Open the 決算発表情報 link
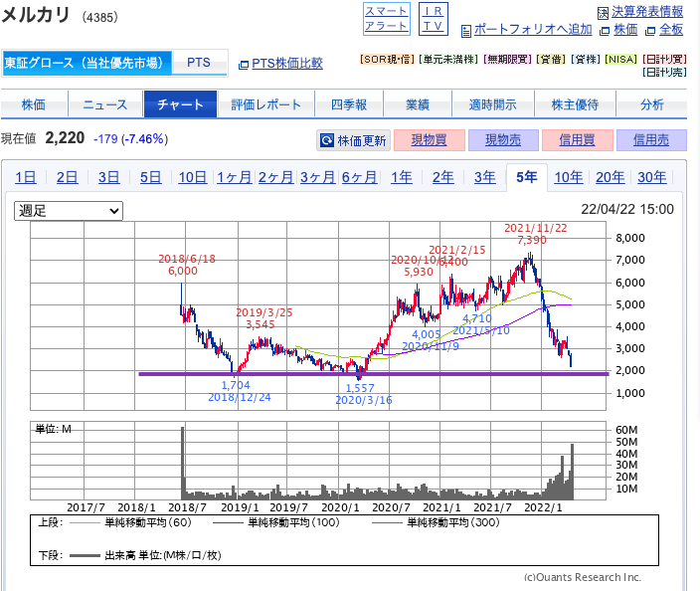 pyautogui.click(x=647, y=12)
